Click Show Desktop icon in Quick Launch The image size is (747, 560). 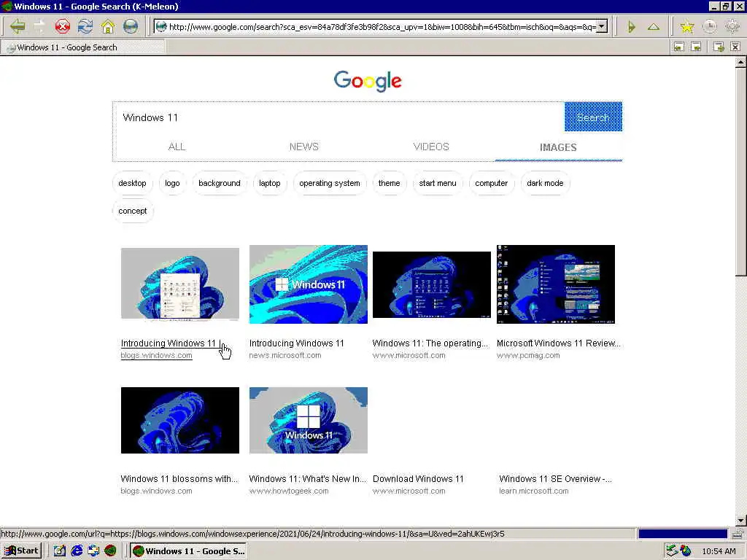[59, 551]
